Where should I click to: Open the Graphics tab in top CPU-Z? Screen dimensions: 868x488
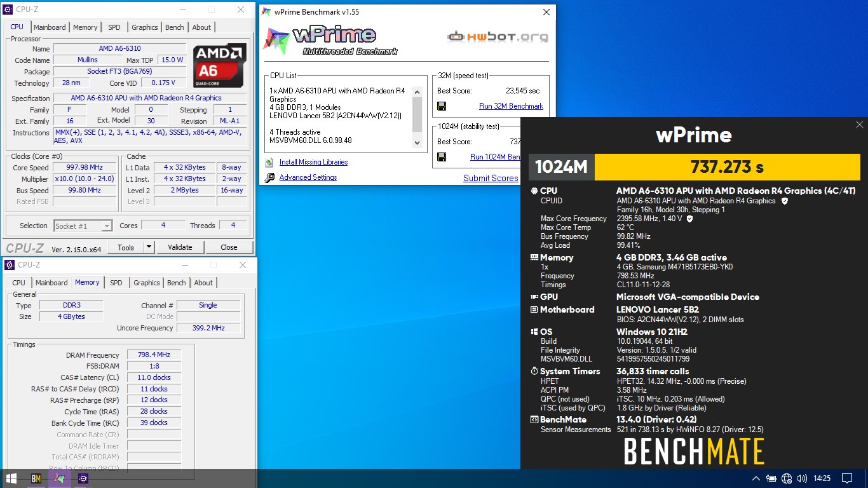coord(145,27)
